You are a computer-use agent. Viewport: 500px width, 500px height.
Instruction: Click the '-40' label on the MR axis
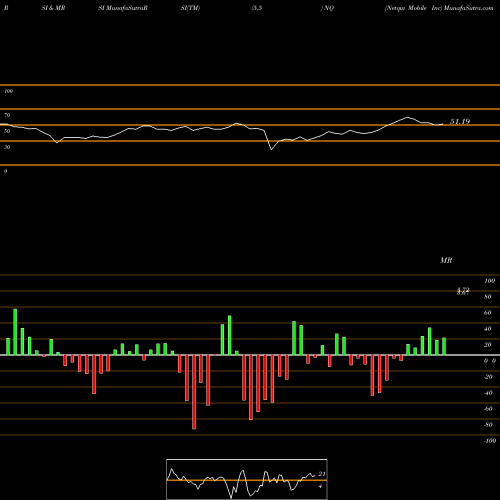coord(488,393)
